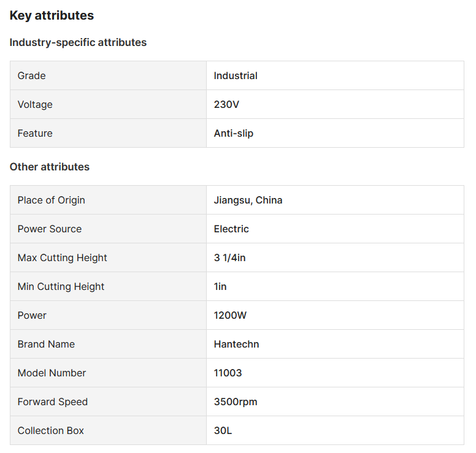Select the Industry-specific attributes subheading
The height and width of the screenshot is (453, 476).
pyautogui.click(x=78, y=43)
